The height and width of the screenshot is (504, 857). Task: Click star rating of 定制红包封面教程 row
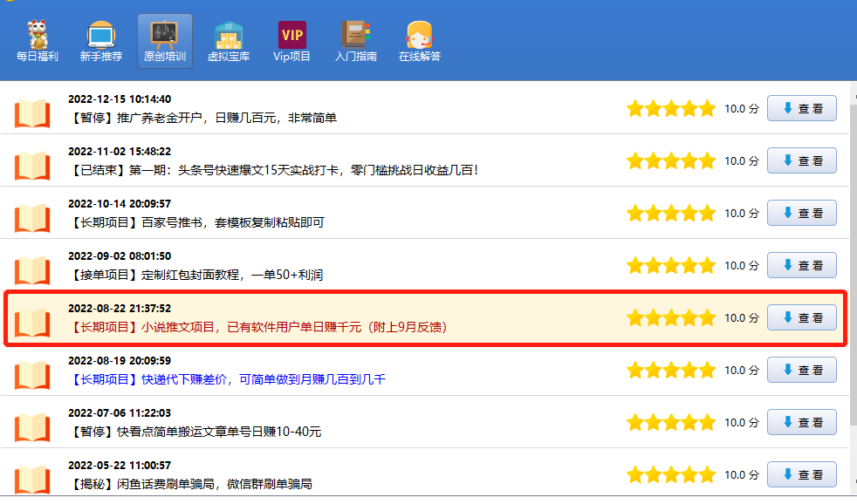[671, 265]
